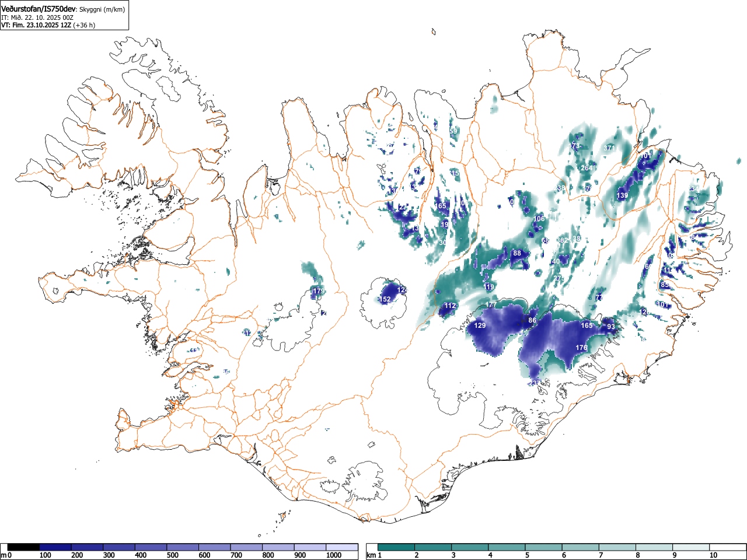Click the 'Skyggni (m/km)' label in the header
Image resolution: width=747 pixels, height=560 pixels.
pyautogui.click(x=102, y=9)
